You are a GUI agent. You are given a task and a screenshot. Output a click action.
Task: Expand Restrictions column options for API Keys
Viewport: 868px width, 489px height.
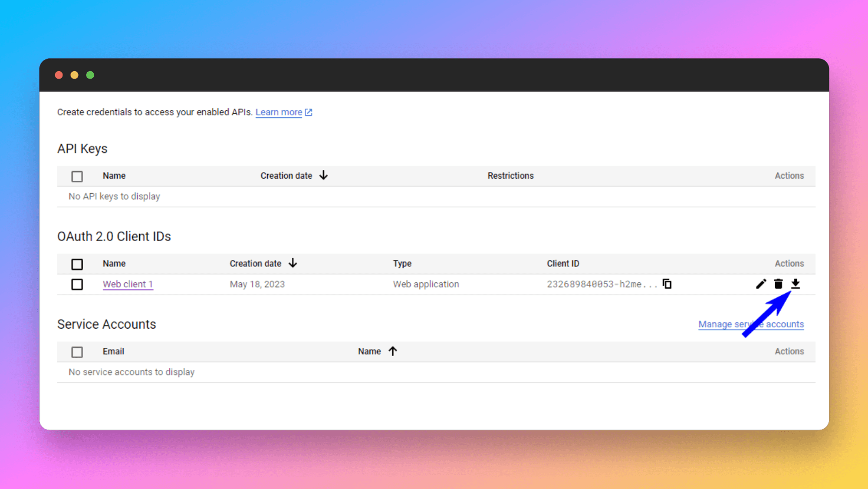tap(510, 175)
